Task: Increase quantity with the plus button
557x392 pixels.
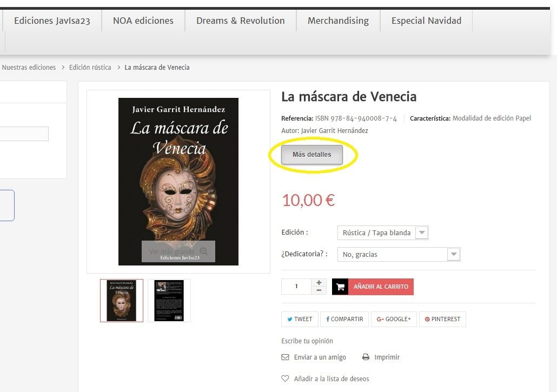Action: pyautogui.click(x=319, y=282)
